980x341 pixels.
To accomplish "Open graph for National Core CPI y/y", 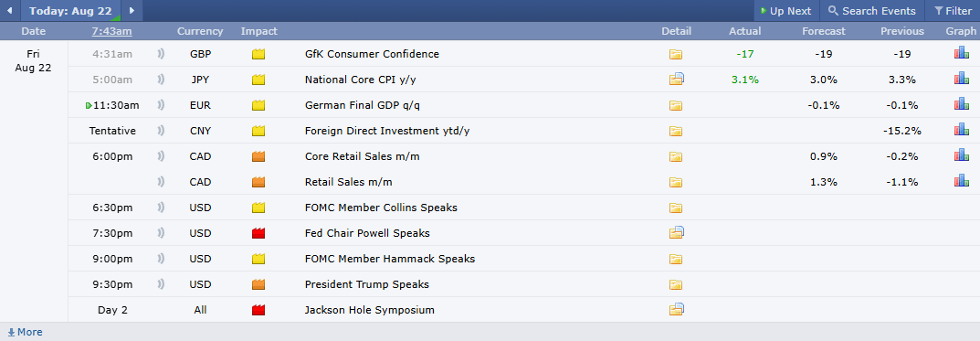I will point(961,80).
